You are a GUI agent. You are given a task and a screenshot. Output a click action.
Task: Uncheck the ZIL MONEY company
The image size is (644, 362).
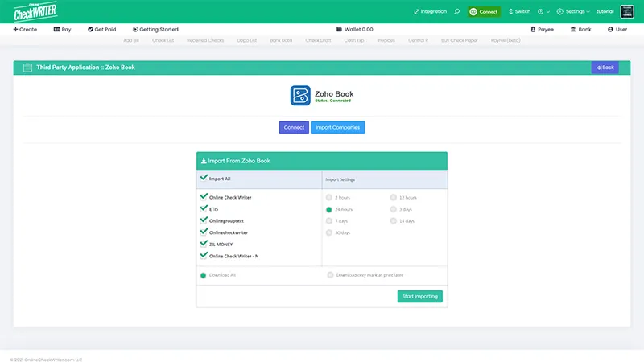(x=204, y=244)
